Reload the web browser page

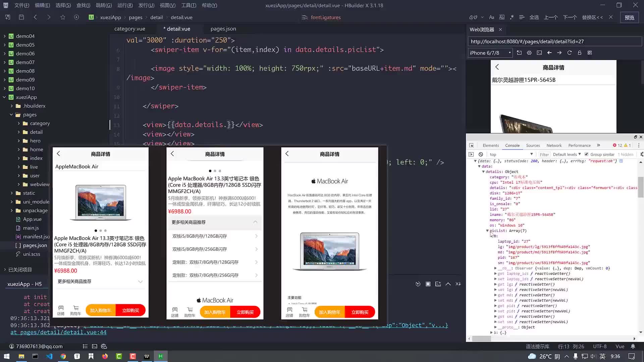pyautogui.click(x=570, y=53)
